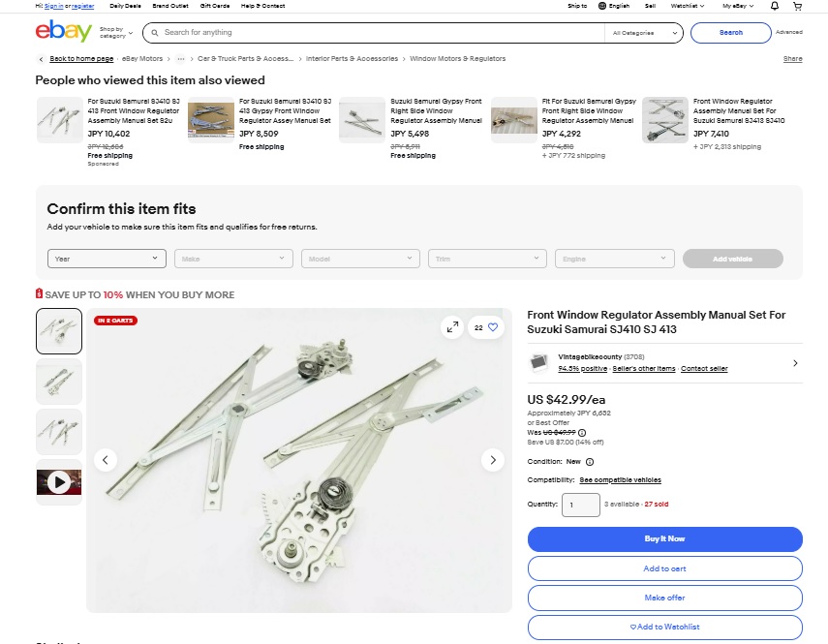Open the Year dropdown
Image resolution: width=828 pixels, height=644 pixels.
[x=107, y=259]
